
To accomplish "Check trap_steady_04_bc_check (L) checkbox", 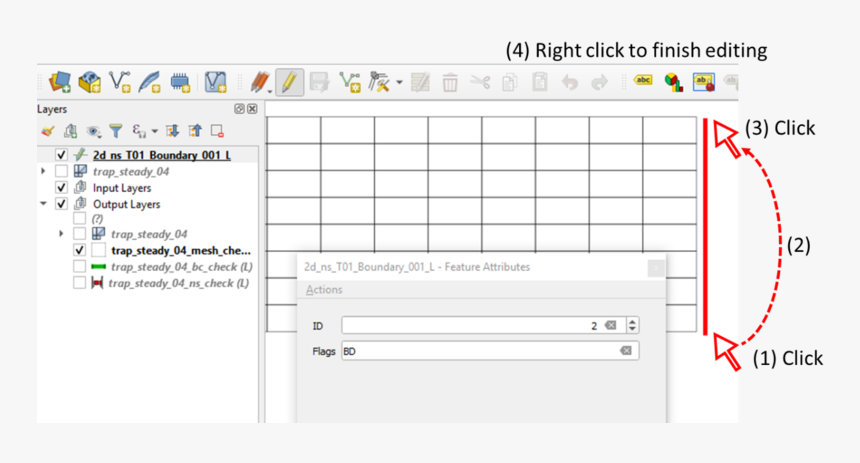I will 80,267.
